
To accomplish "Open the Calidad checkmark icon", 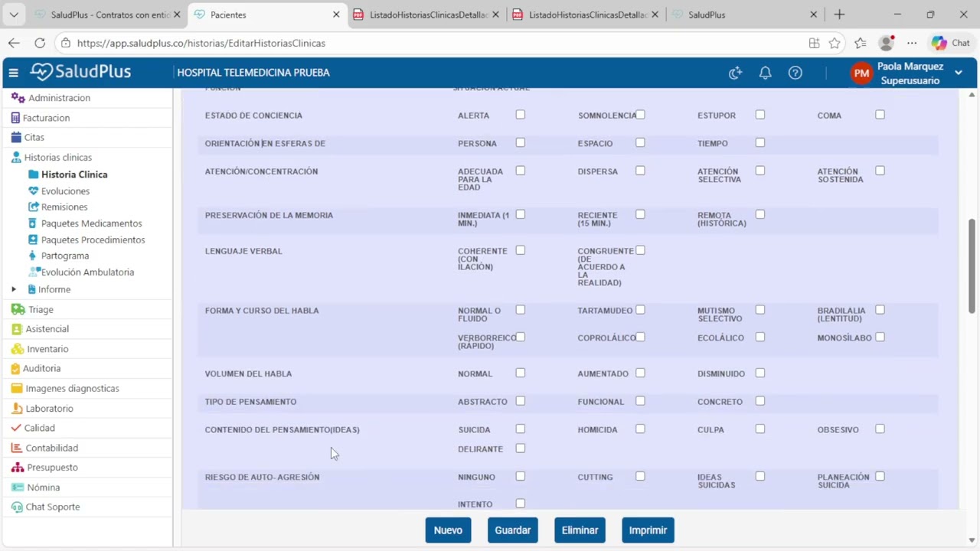I will (16, 428).
